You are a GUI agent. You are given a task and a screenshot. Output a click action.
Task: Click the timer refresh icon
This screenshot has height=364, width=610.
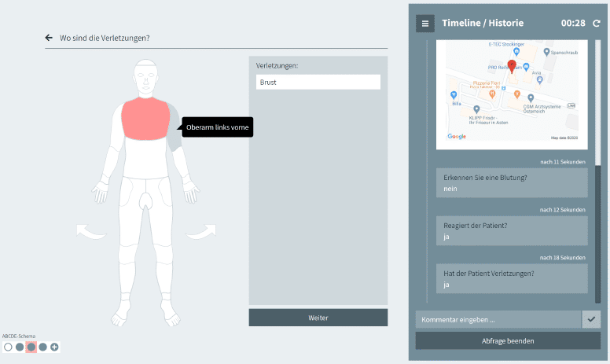pyautogui.click(x=597, y=24)
